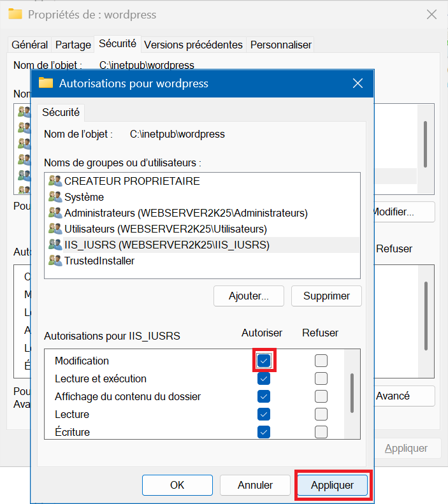The width and height of the screenshot is (448, 504).
Task: Check Refuser for Lecture permission
Action: point(321,414)
